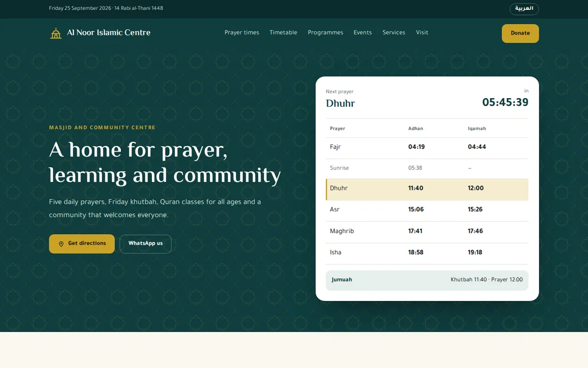Select the Maghrib row label
This screenshot has height=368, width=588.
point(342,231)
